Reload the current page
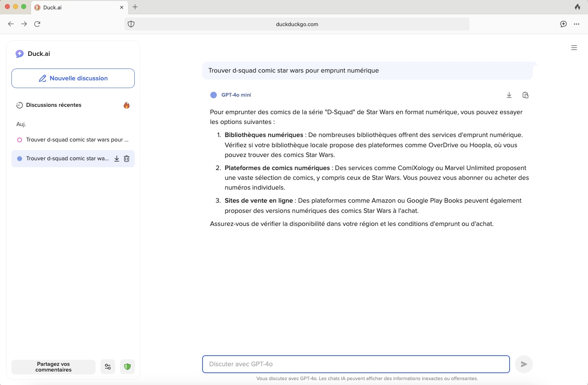Image resolution: width=588 pixels, height=385 pixels. click(37, 24)
